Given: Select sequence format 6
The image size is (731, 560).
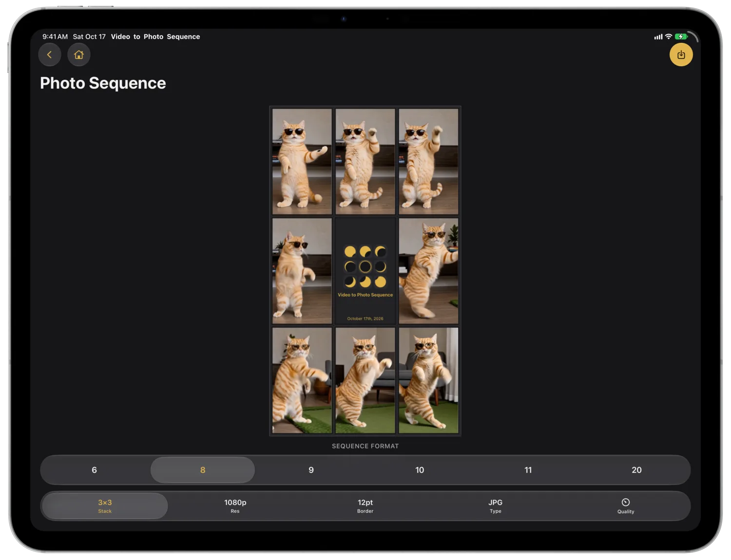Looking at the screenshot, I should point(94,470).
